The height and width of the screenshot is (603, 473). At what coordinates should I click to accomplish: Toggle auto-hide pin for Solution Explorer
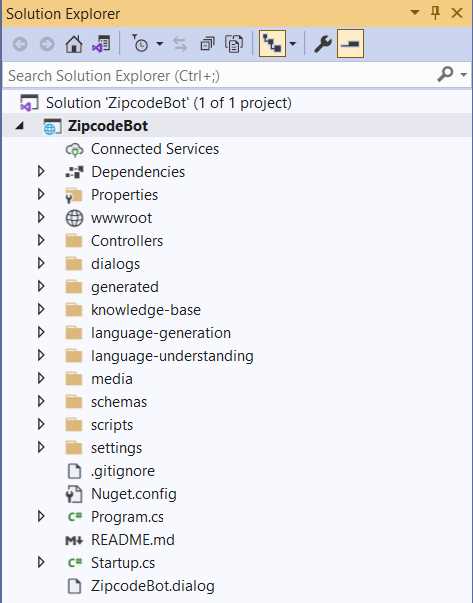click(435, 13)
